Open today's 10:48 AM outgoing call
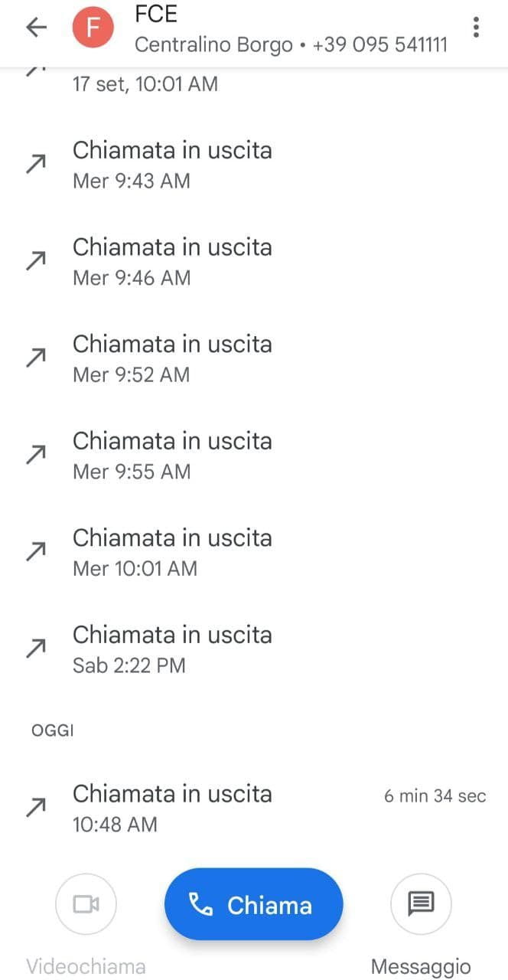 tap(172, 808)
